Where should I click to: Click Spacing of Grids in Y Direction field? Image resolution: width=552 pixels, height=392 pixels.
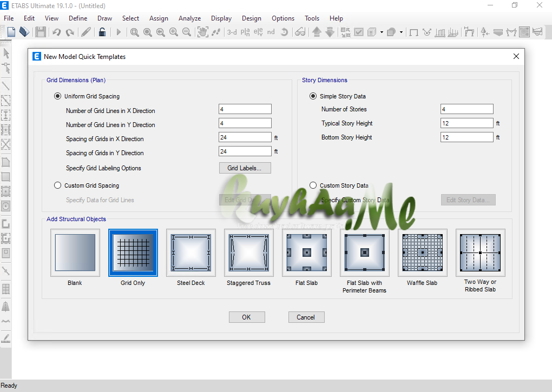[245, 151]
